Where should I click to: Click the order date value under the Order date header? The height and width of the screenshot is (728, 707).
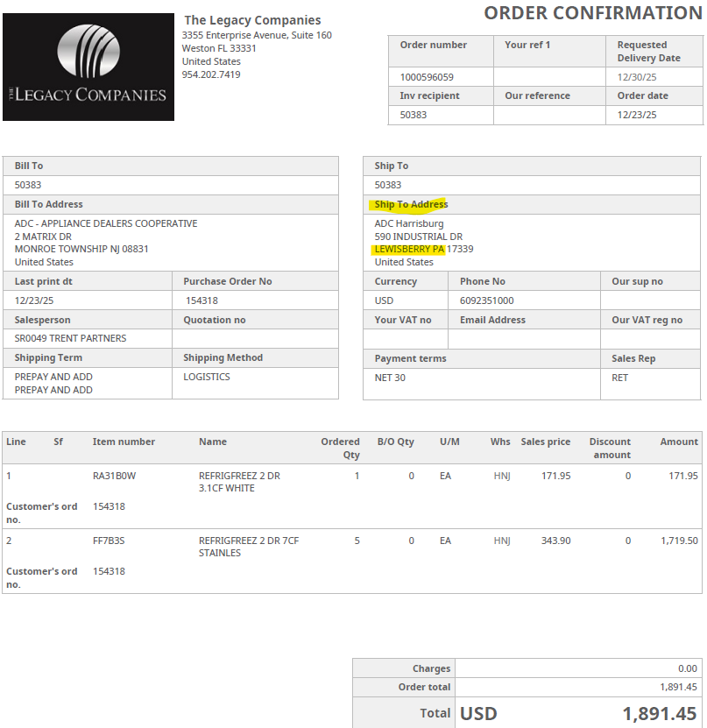636,115
